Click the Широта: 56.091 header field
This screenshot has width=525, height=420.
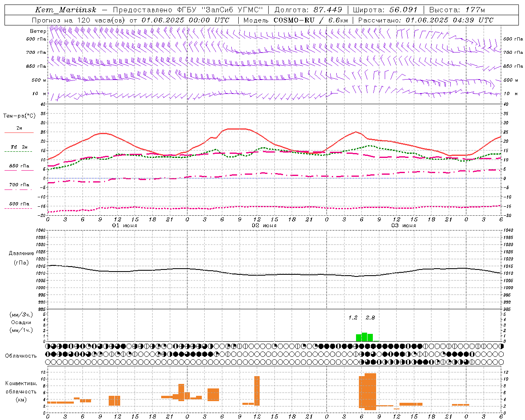tap(385, 10)
